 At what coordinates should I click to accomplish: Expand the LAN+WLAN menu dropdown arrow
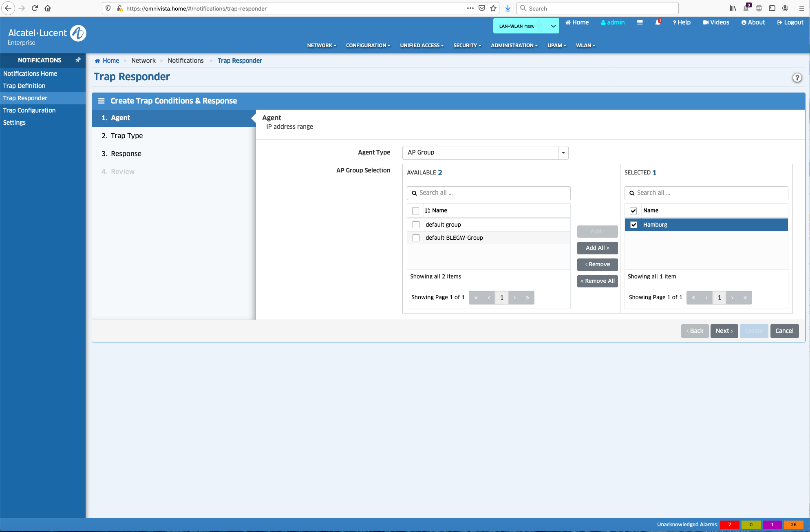point(553,26)
